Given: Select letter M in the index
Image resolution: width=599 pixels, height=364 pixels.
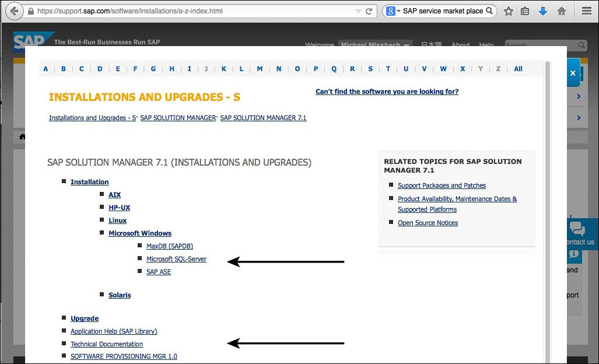Looking at the screenshot, I should [x=260, y=69].
